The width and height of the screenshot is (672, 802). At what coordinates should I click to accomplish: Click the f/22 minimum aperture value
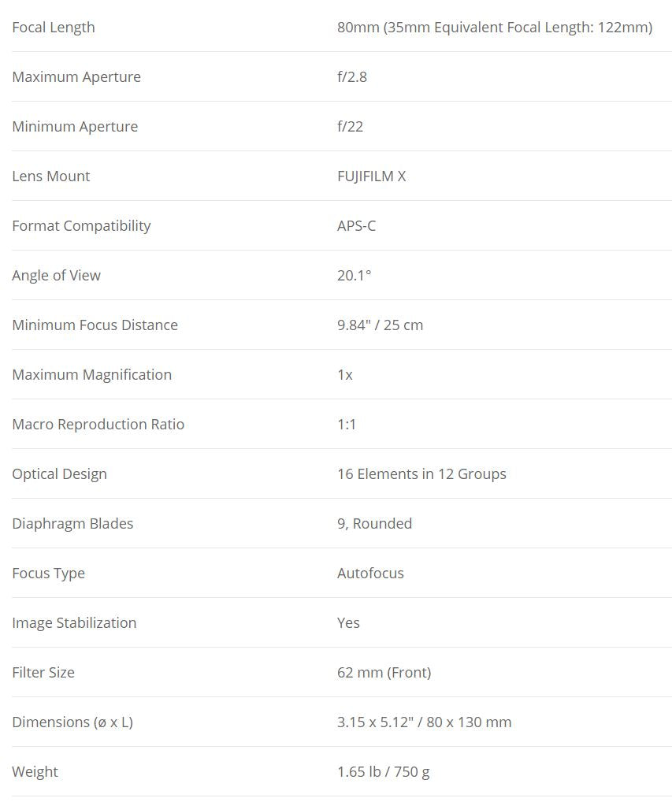(350, 127)
